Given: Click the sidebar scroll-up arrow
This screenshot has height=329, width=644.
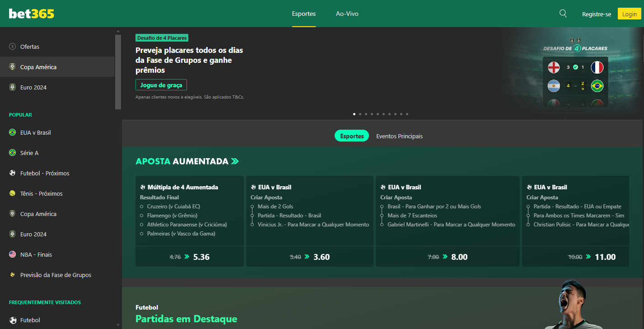Looking at the screenshot, I should point(118,31).
